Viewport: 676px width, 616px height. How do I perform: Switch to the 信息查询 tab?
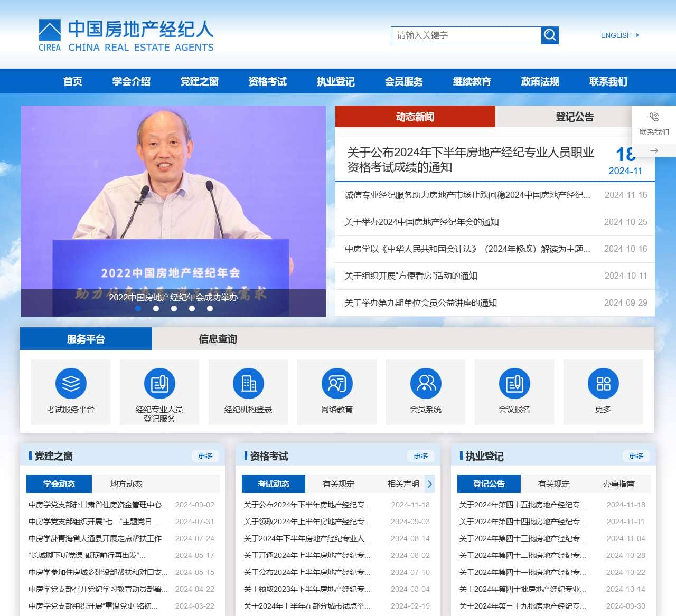(x=217, y=339)
